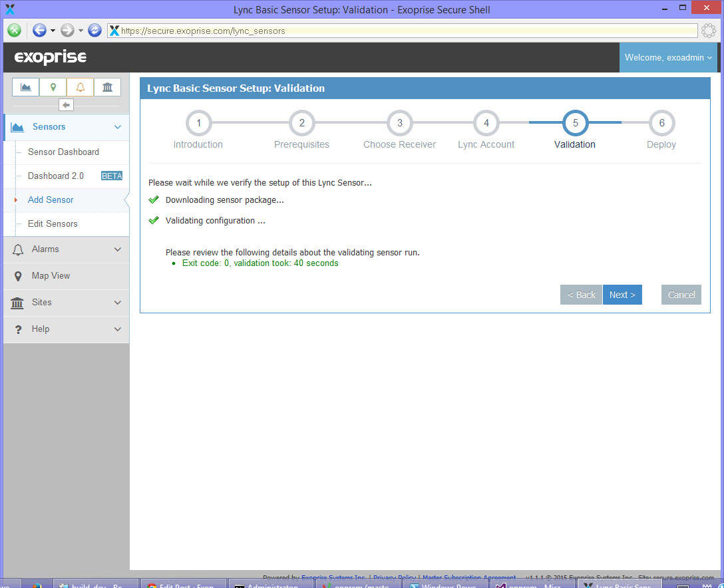Click the sensors chart icon tab
Screen dimensions: 724x588
click(x=26, y=86)
